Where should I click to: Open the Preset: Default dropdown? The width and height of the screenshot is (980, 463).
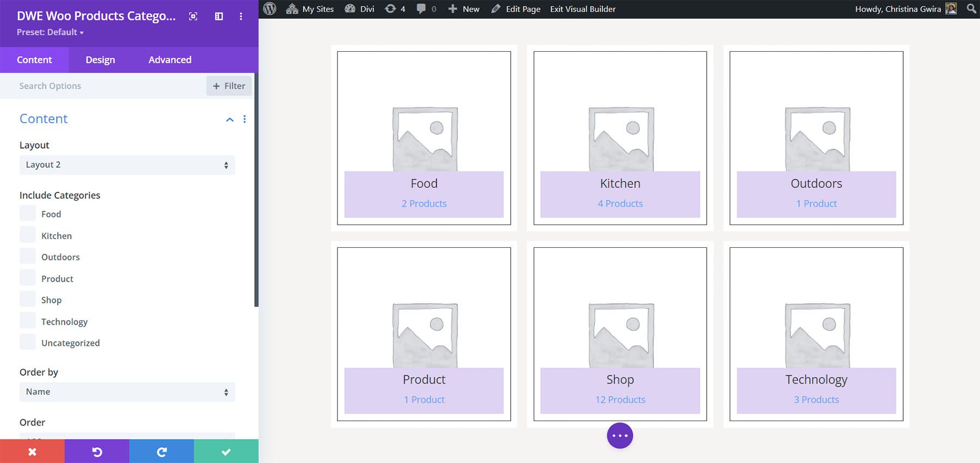click(50, 32)
